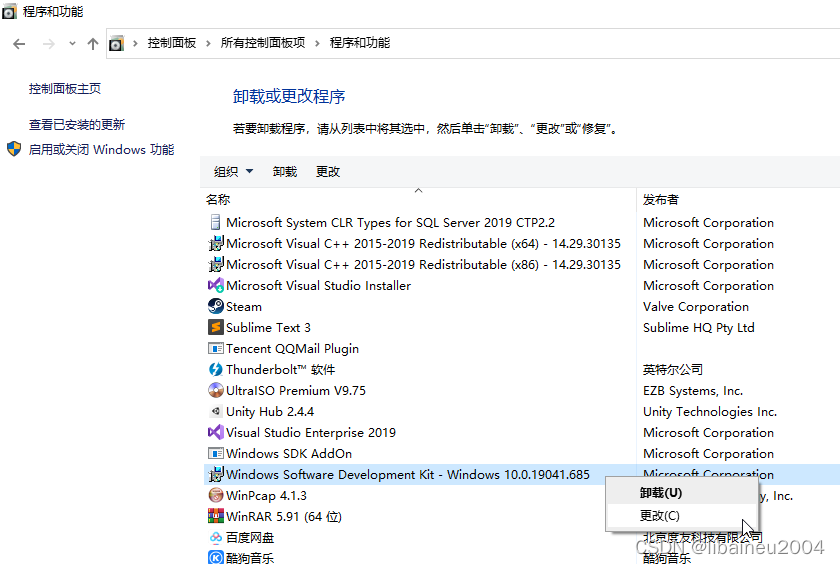Expand chevron before 控制面板 in address bar

pyautogui.click(x=136, y=43)
